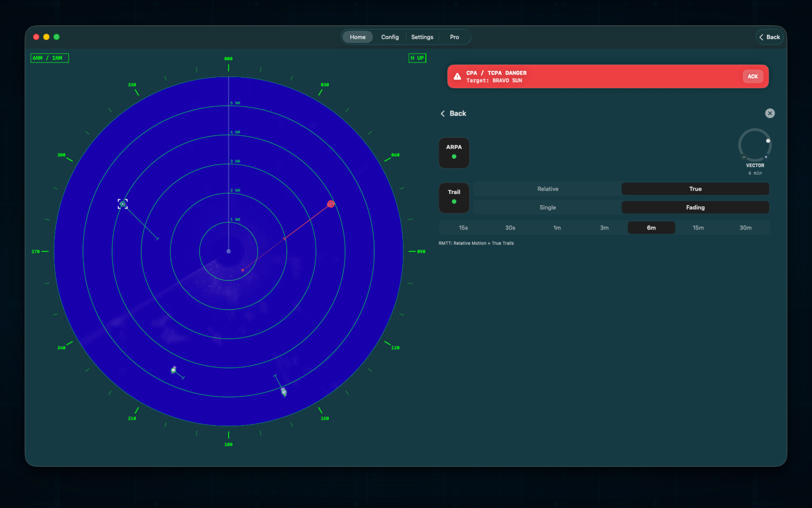Open the Home tab
The image size is (812, 508).
pyautogui.click(x=357, y=37)
